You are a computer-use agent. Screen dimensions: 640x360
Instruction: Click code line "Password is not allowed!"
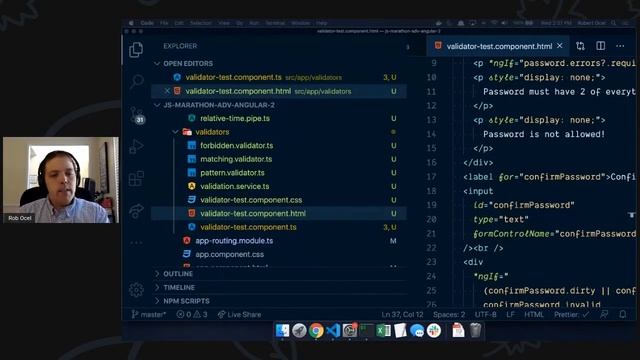[544, 134]
